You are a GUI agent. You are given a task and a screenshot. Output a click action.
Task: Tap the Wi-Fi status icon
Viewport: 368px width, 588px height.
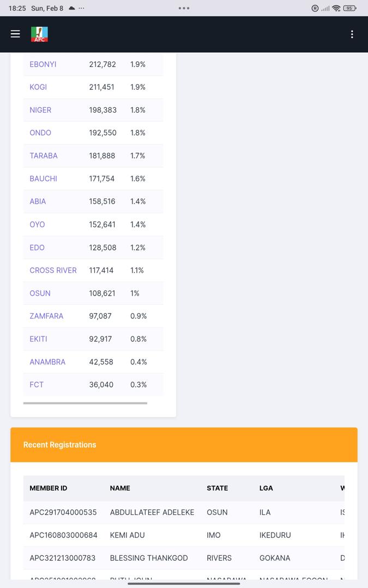336,8
